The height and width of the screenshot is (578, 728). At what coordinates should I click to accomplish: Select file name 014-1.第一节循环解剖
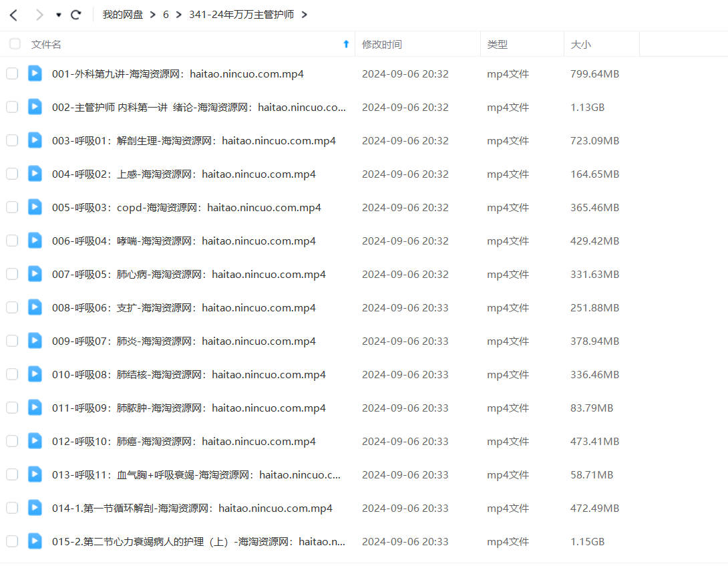(192, 509)
